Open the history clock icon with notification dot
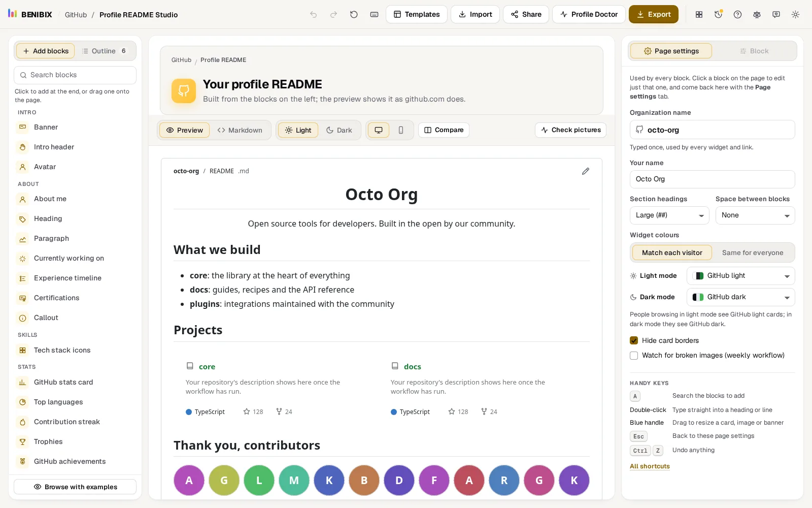 [718, 15]
